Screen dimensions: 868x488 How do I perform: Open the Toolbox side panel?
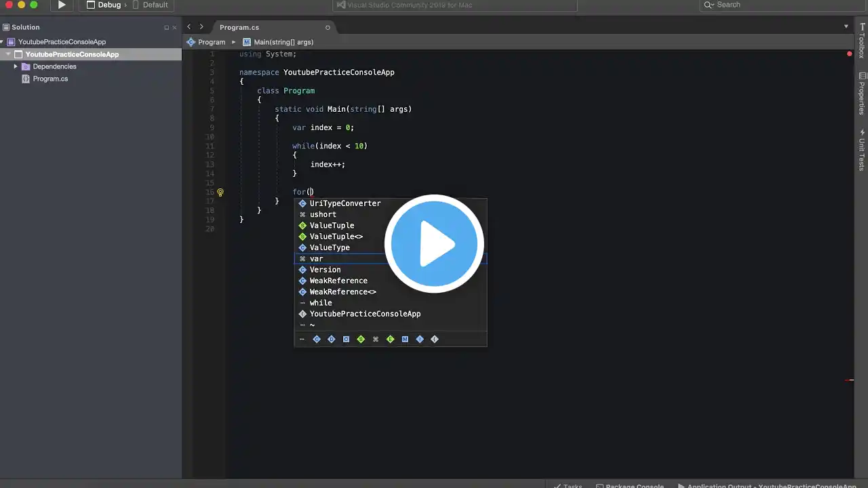862,42
